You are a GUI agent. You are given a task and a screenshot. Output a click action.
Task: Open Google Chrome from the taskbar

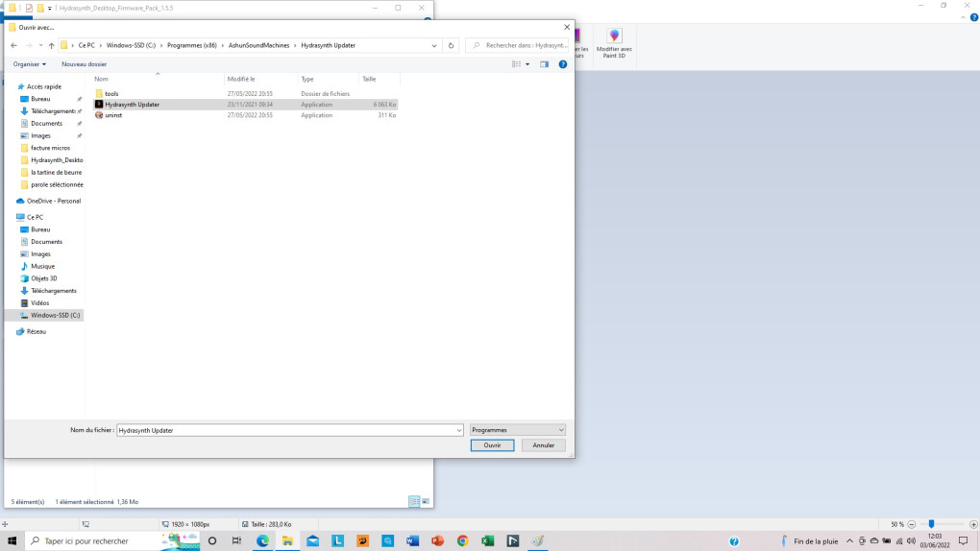point(462,541)
